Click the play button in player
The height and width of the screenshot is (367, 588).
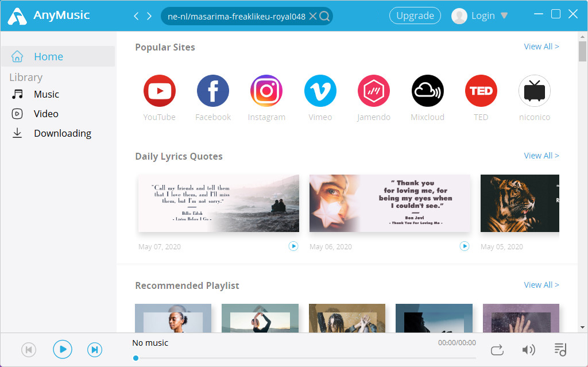[62, 349]
